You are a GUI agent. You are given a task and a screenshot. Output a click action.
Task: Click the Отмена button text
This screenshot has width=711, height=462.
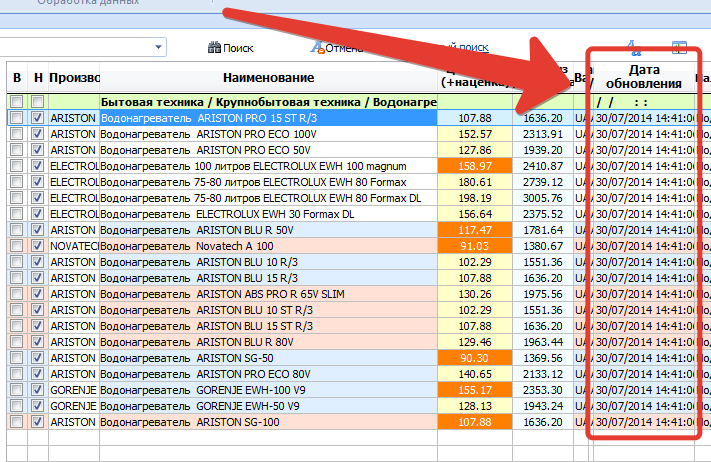tap(344, 48)
